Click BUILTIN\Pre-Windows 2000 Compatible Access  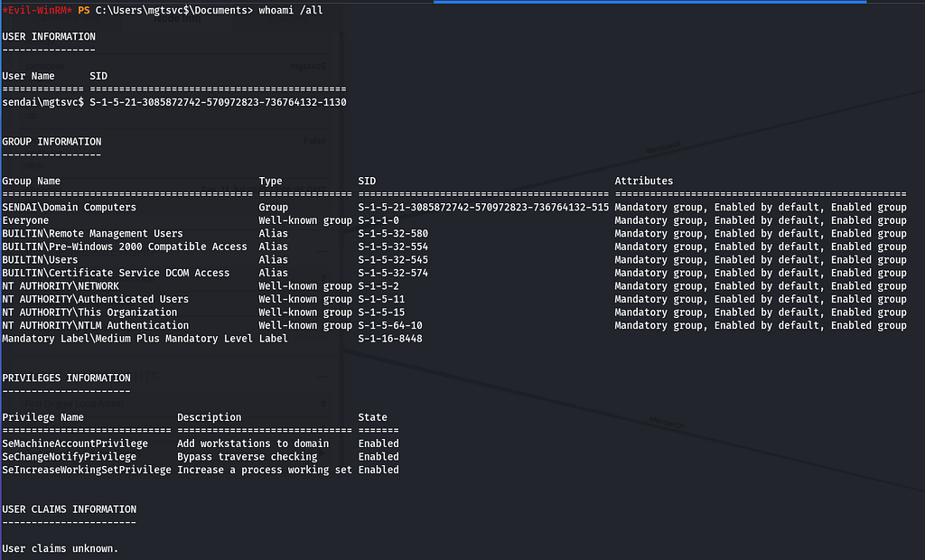pyautogui.click(x=125, y=247)
